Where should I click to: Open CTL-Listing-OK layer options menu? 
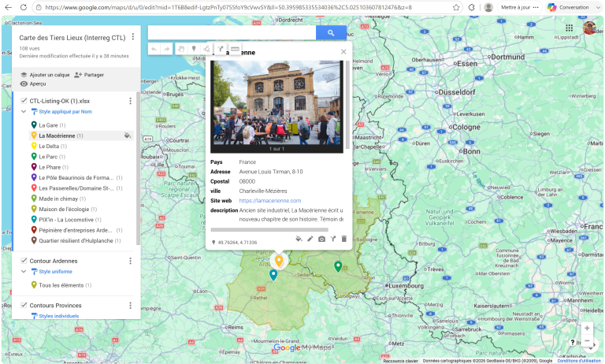(131, 101)
